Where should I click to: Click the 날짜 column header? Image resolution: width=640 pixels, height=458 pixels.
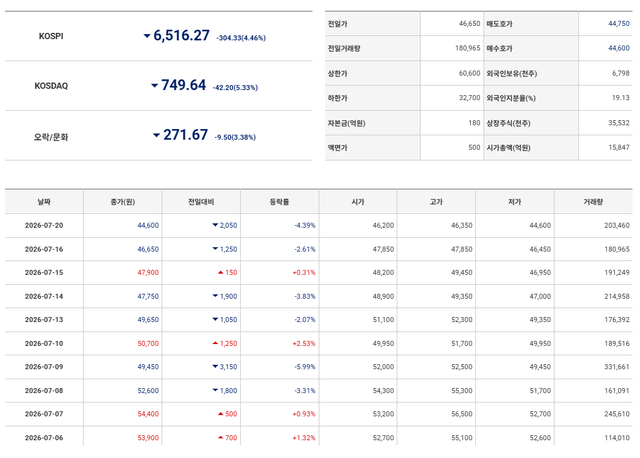pyautogui.click(x=44, y=202)
